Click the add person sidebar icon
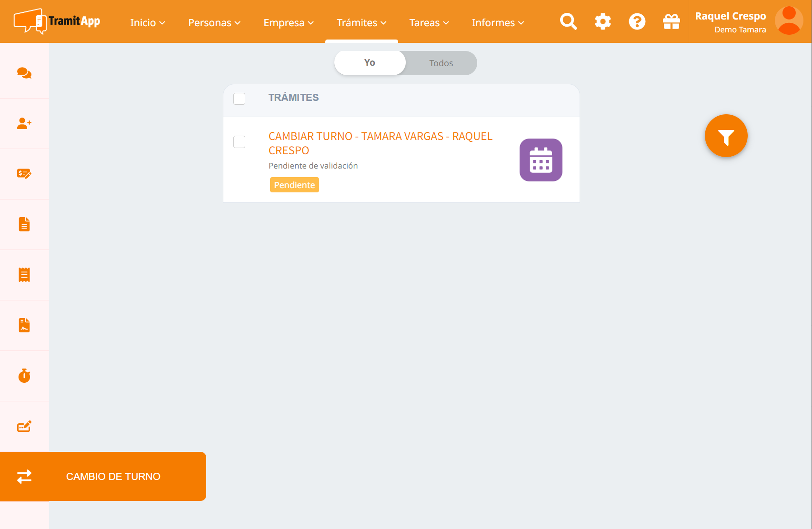This screenshot has height=529, width=812. click(24, 123)
